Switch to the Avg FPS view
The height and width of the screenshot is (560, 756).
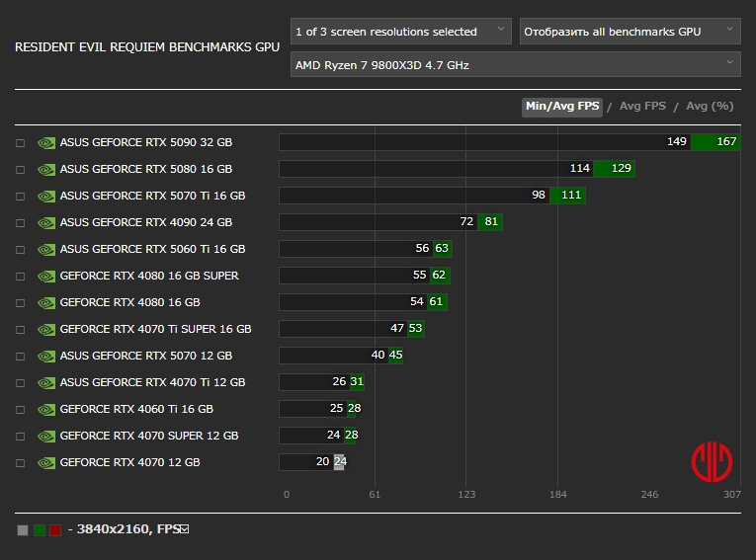point(642,107)
